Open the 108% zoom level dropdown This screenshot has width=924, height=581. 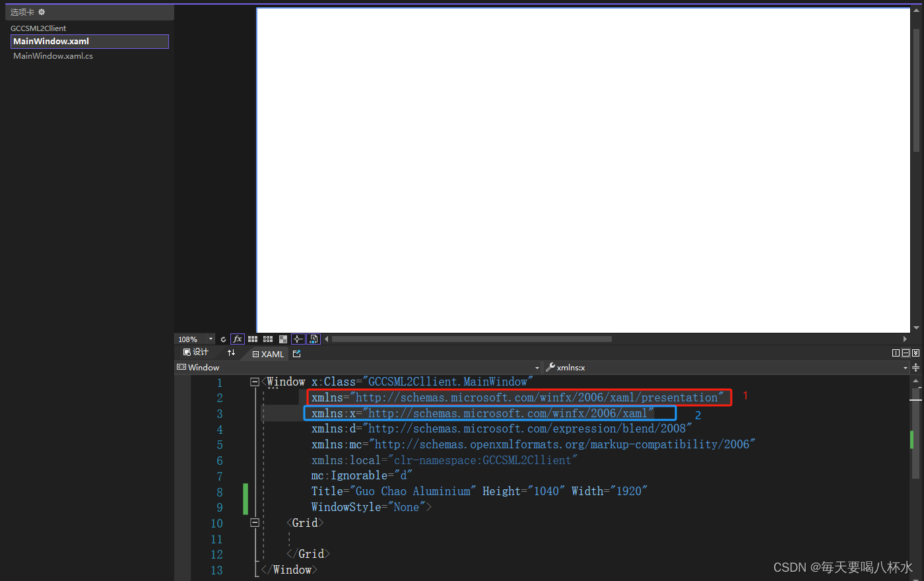(211, 339)
